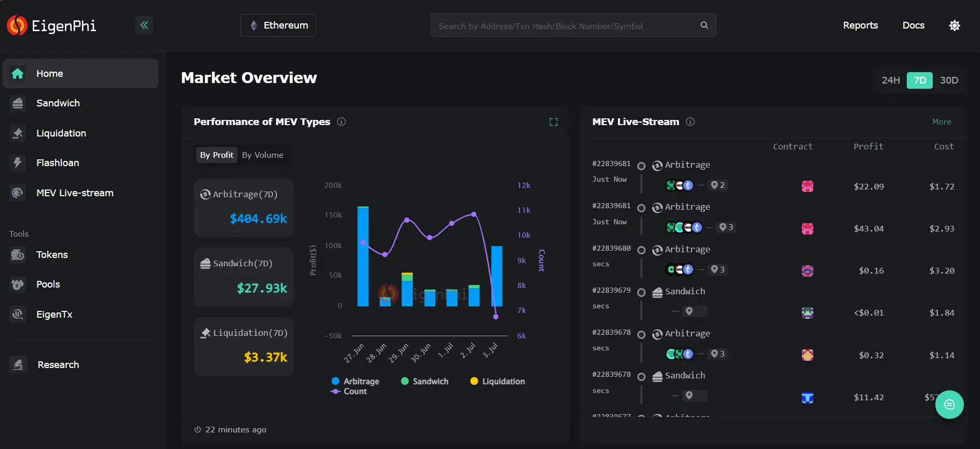
Task: Click More in MEV Live-Stream
Action: tap(941, 122)
